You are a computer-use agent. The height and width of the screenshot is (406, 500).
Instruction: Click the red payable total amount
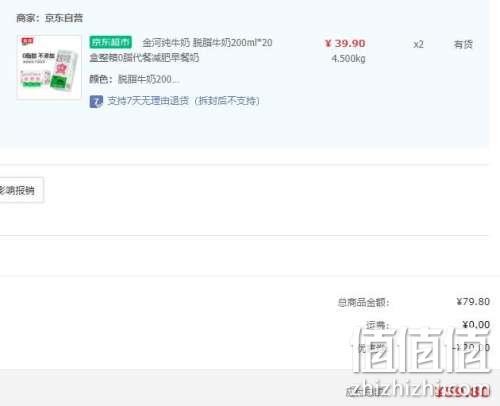click(x=463, y=391)
